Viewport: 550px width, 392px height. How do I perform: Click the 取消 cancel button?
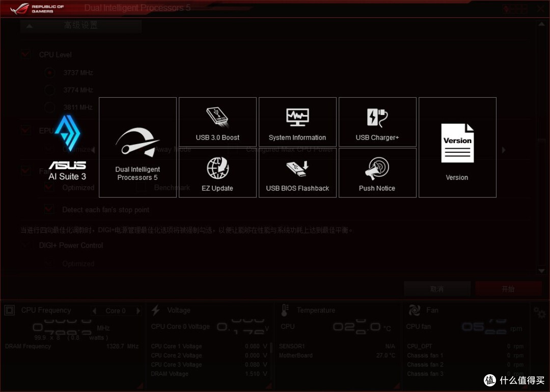click(x=437, y=289)
